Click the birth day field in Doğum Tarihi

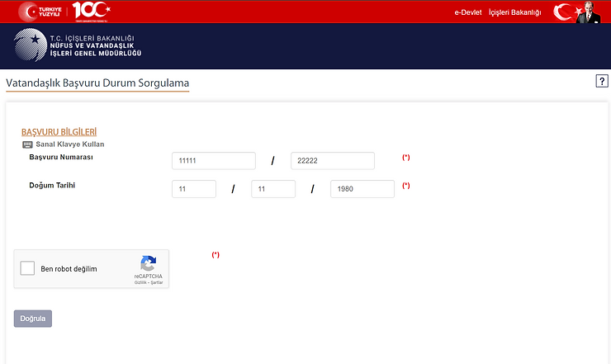(x=194, y=189)
